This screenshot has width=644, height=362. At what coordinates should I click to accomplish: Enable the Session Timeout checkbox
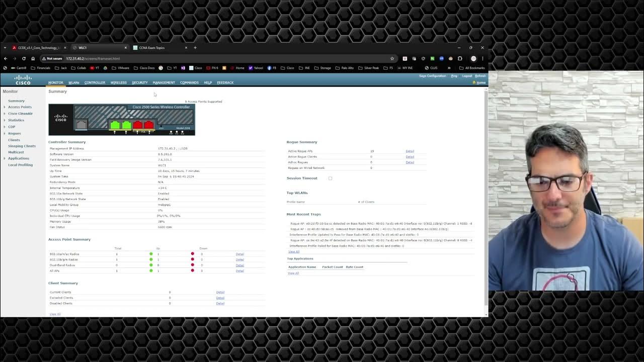point(330,178)
